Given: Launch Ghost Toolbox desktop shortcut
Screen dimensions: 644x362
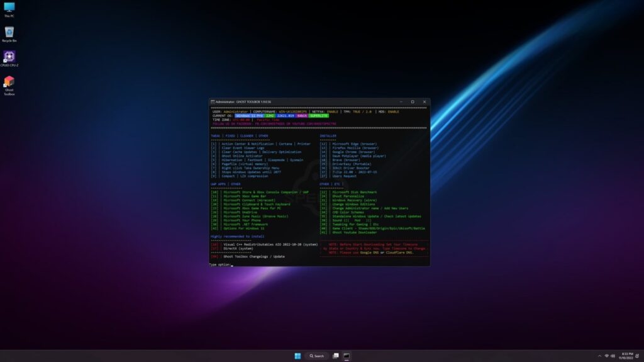Looking at the screenshot, I should pos(9,86).
